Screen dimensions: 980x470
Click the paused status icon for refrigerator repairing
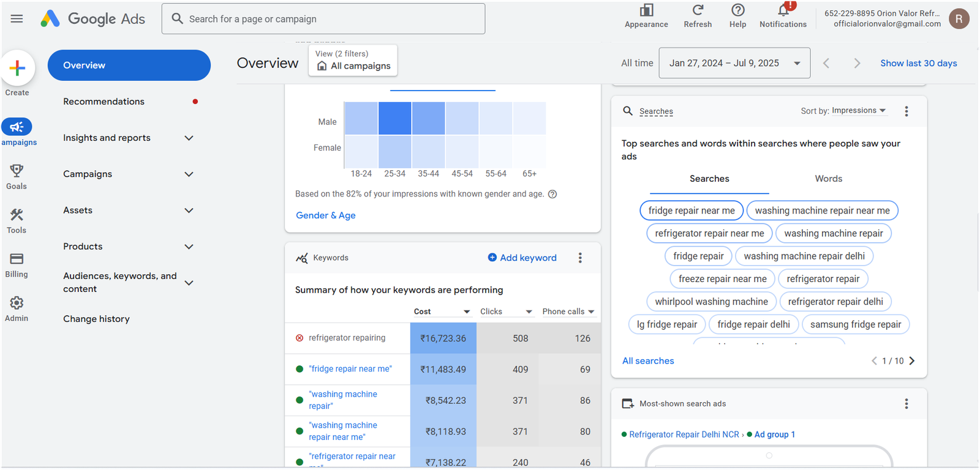point(300,338)
